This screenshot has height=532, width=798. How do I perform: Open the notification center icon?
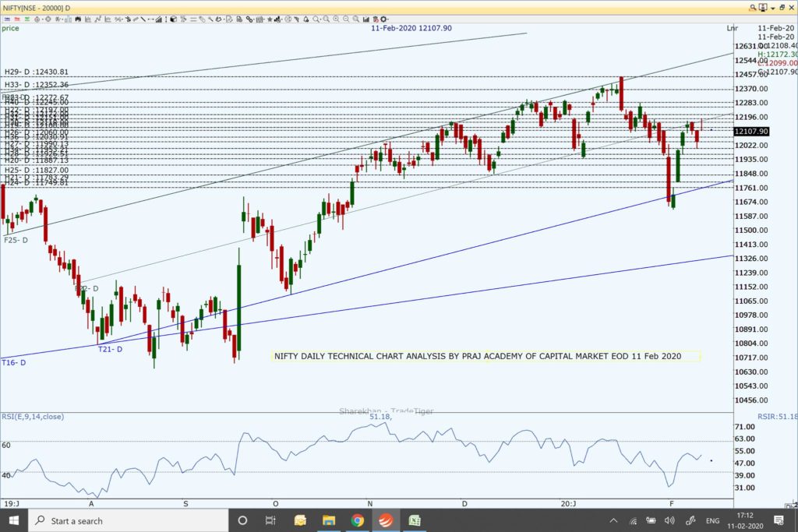(x=779, y=520)
